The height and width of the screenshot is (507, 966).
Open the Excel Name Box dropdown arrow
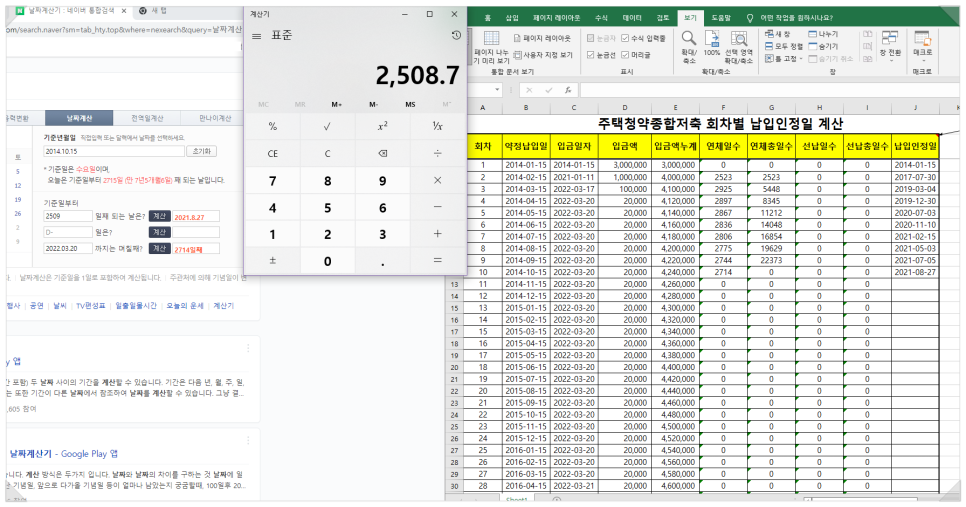click(498, 90)
